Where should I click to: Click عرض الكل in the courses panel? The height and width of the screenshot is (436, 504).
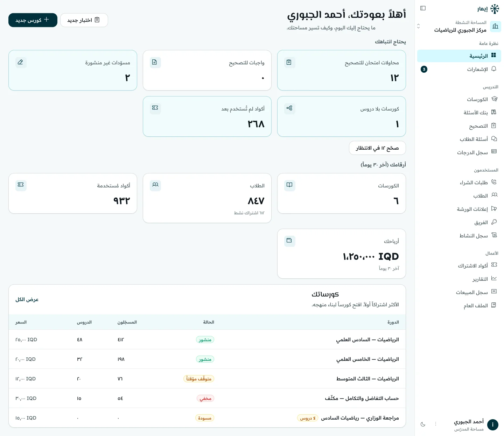click(x=27, y=300)
